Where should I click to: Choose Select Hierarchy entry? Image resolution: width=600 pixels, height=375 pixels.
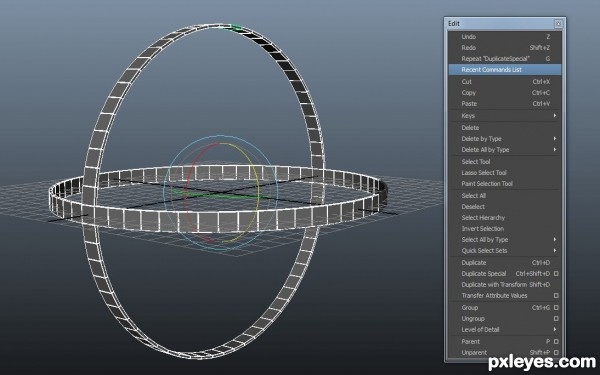(505, 218)
